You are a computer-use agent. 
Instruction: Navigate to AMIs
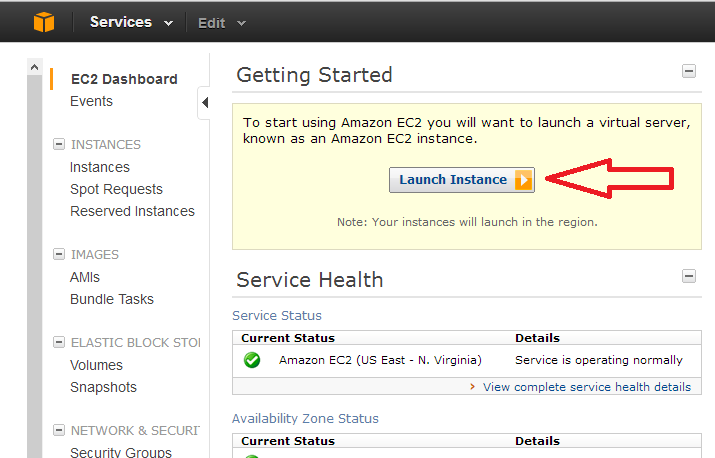pos(85,277)
